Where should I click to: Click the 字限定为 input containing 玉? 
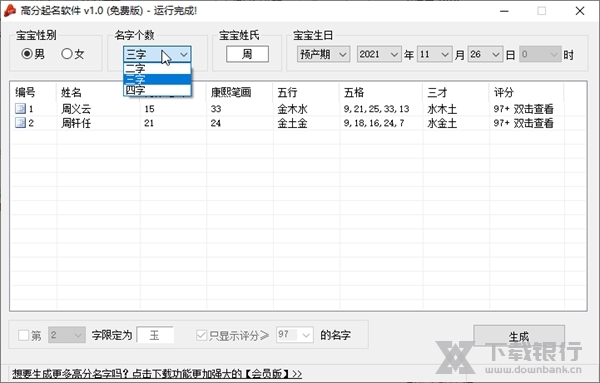coord(155,335)
